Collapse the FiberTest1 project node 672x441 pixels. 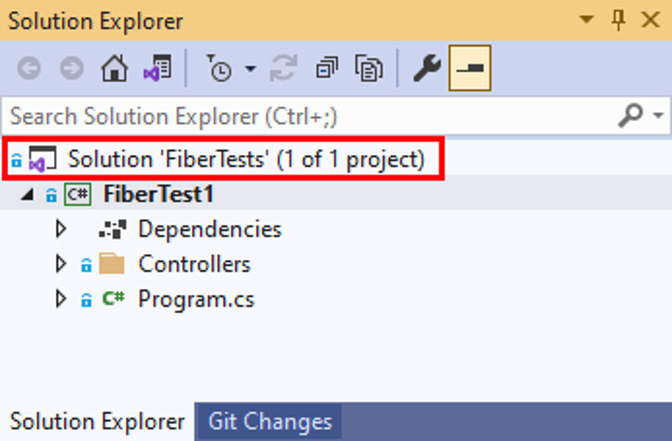[25, 194]
